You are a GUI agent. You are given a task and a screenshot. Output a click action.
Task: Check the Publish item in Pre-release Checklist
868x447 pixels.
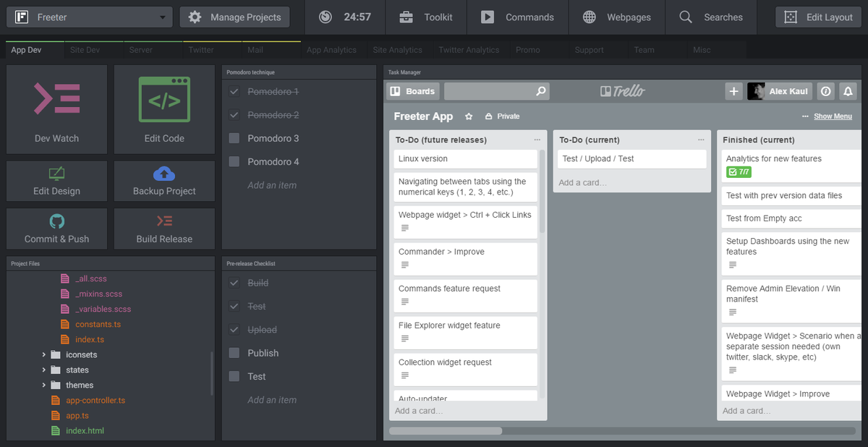[234, 353]
